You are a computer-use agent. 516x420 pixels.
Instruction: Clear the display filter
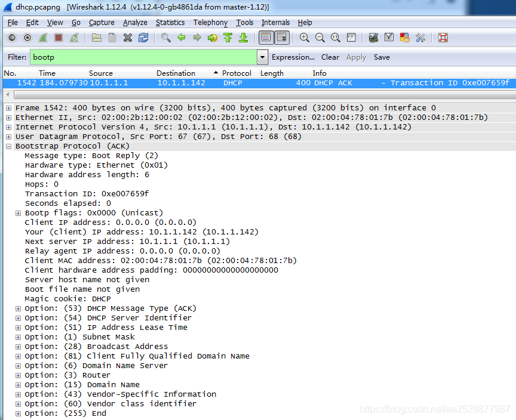(330, 57)
